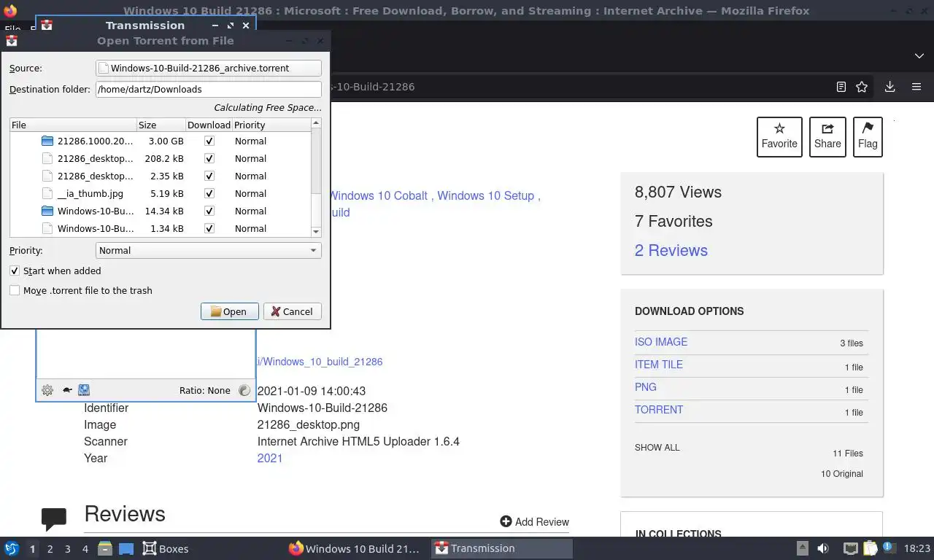Cancel the Open Torrent dialog
The image size is (934, 560).
pyautogui.click(x=292, y=311)
